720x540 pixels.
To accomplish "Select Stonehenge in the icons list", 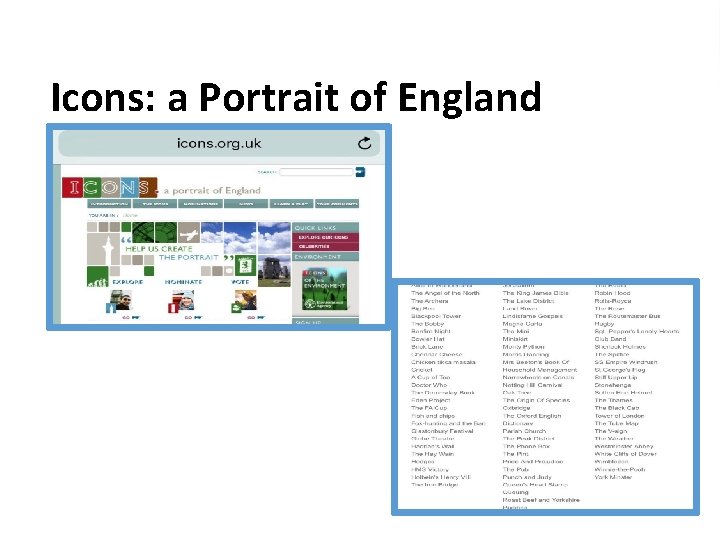I will 613,385.
